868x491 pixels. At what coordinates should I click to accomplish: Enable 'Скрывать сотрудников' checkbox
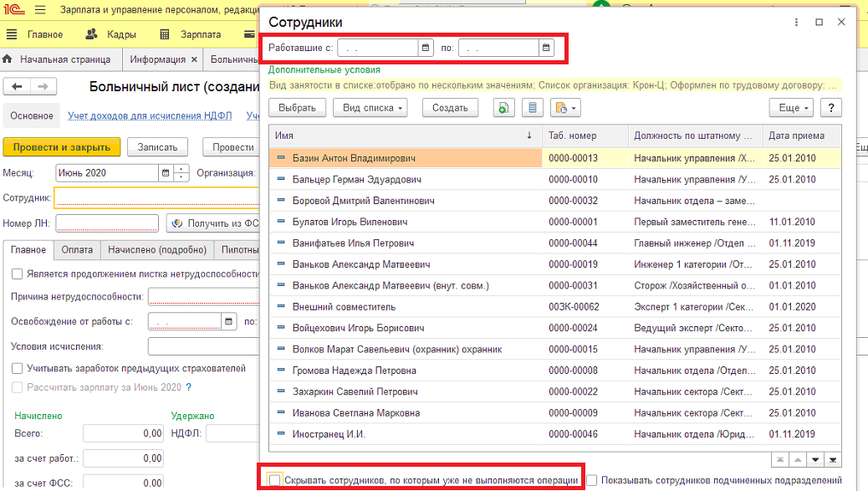coord(274,480)
